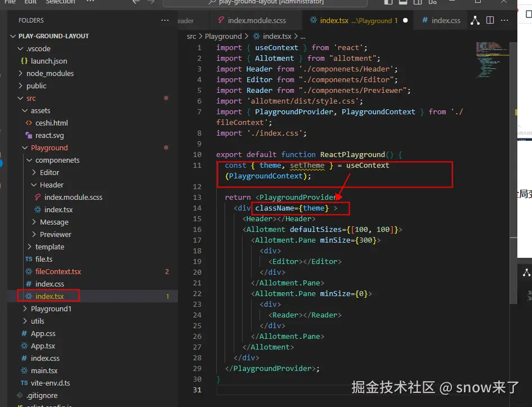The height and width of the screenshot is (407, 532).
Task: Click the Sass icon of index.module.scss in tree
Action: pyautogui.click(x=38, y=197)
